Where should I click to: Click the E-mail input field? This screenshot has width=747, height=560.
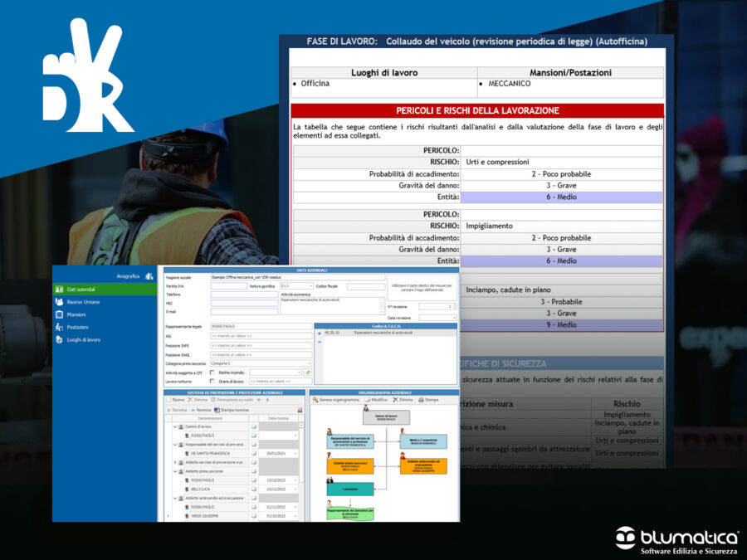244,312
